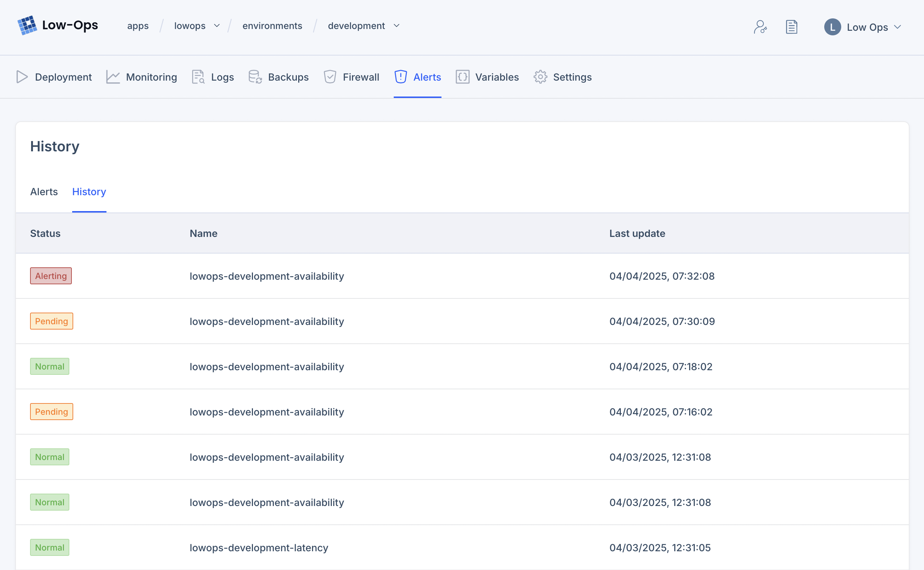
Task: Click the L user avatar
Action: tap(832, 27)
